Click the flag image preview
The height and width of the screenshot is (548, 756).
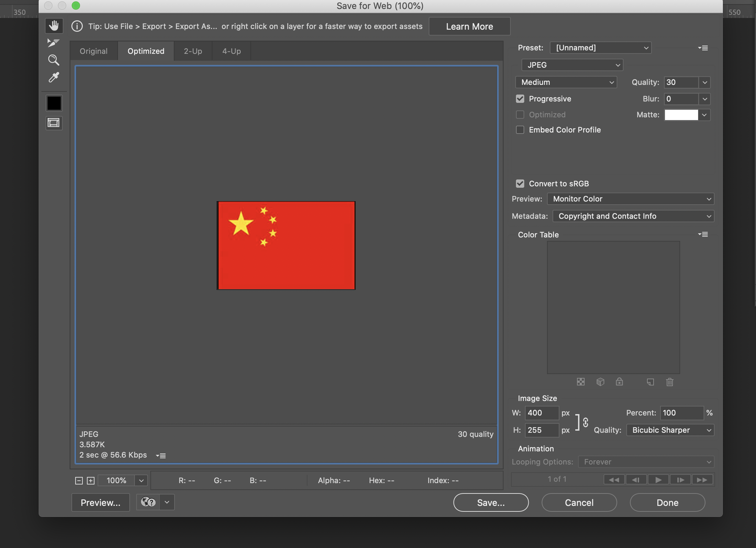tap(286, 245)
